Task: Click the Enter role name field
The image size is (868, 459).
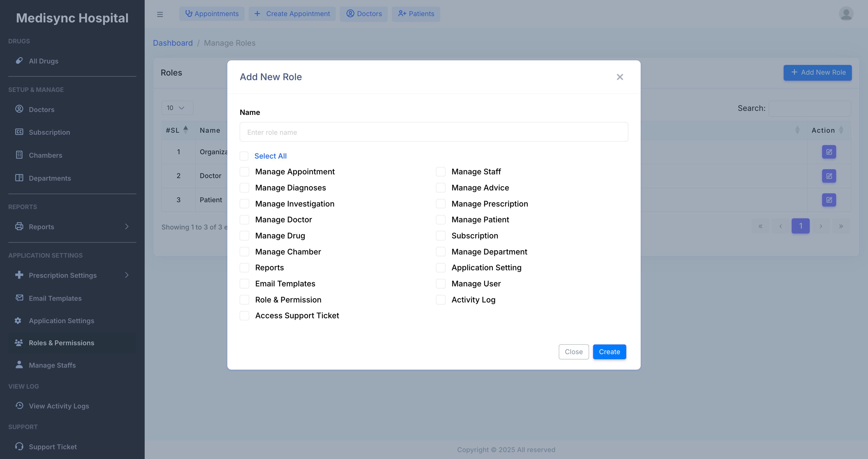Action: pos(434,132)
